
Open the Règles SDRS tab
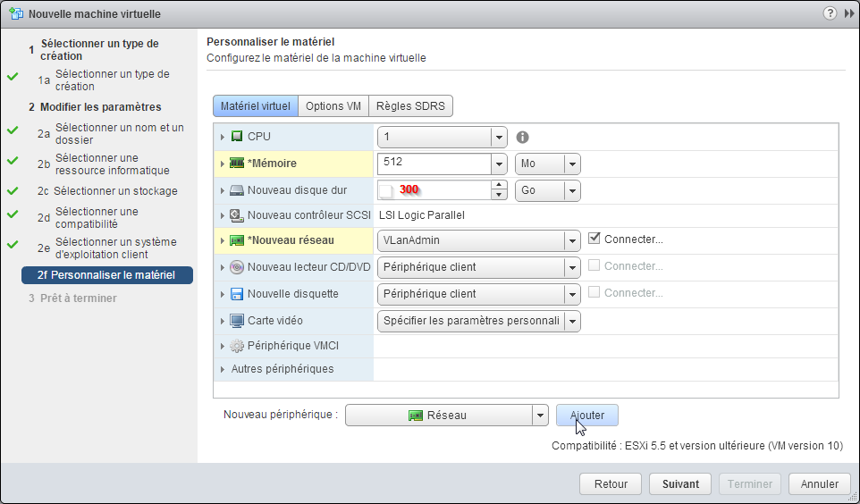click(x=411, y=106)
